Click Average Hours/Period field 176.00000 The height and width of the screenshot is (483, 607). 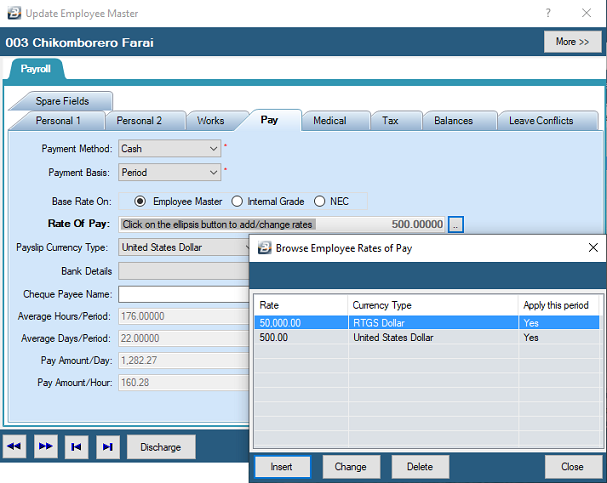click(183, 316)
